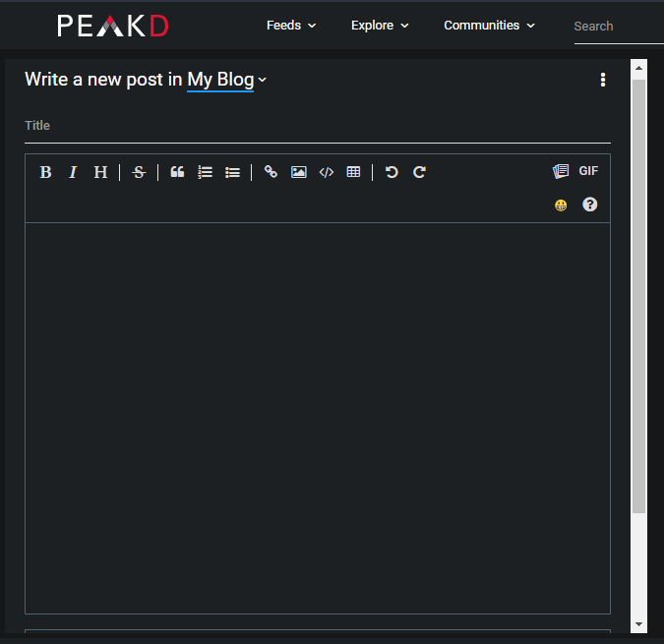This screenshot has height=644, width=664.
Task: Redo the last edit
Action: click(x=419, y=172)
